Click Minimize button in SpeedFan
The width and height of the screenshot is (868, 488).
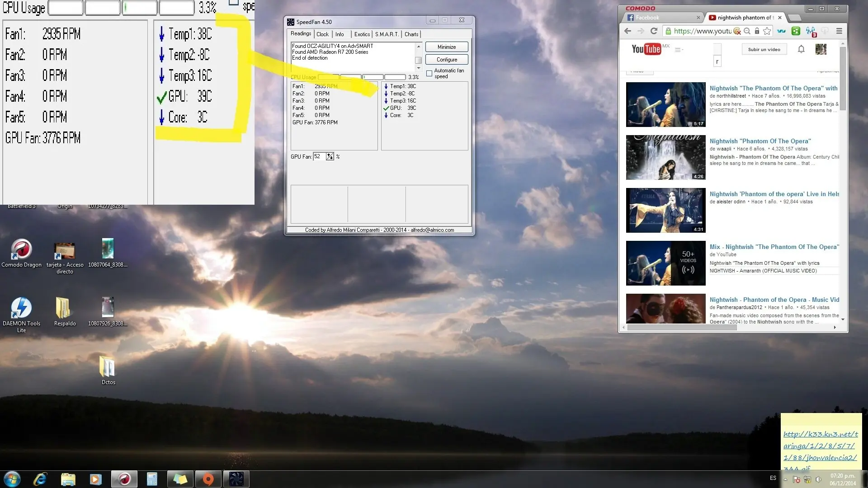coord(446,47)
